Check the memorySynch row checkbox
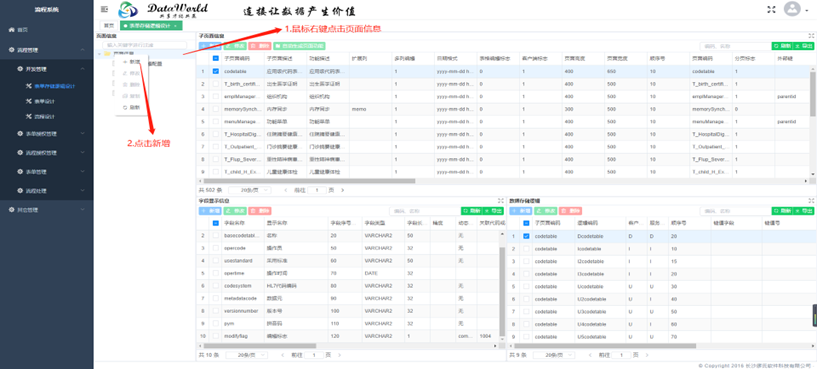The width and height of the screenshot is (817, 369). pos(216,109)
